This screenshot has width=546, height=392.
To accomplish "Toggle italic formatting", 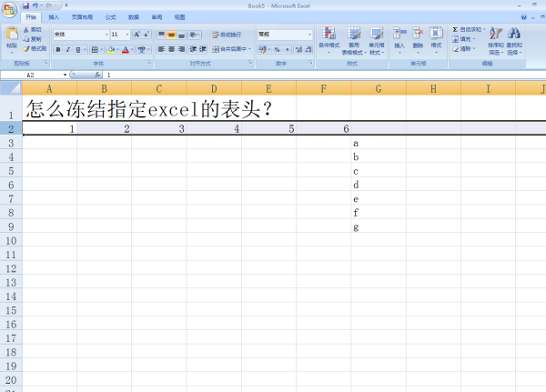I will coord(68,50).
